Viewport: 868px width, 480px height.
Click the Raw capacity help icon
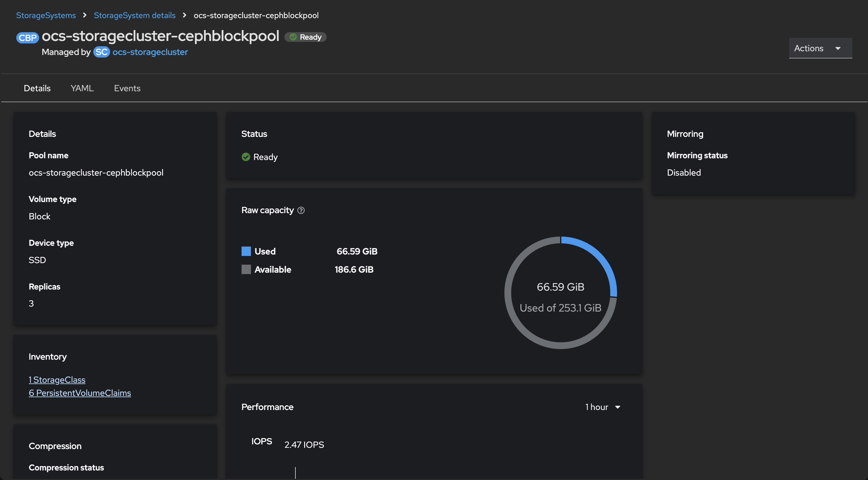tap(301, 210)
